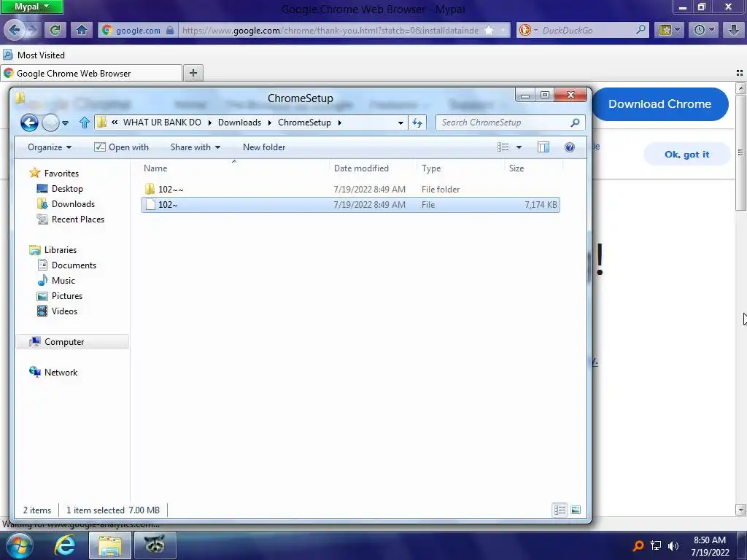The image size is (747, 560).
Task: Click the volume speaker tray icon
Action: pyautogui.click(x=673, y=545)
